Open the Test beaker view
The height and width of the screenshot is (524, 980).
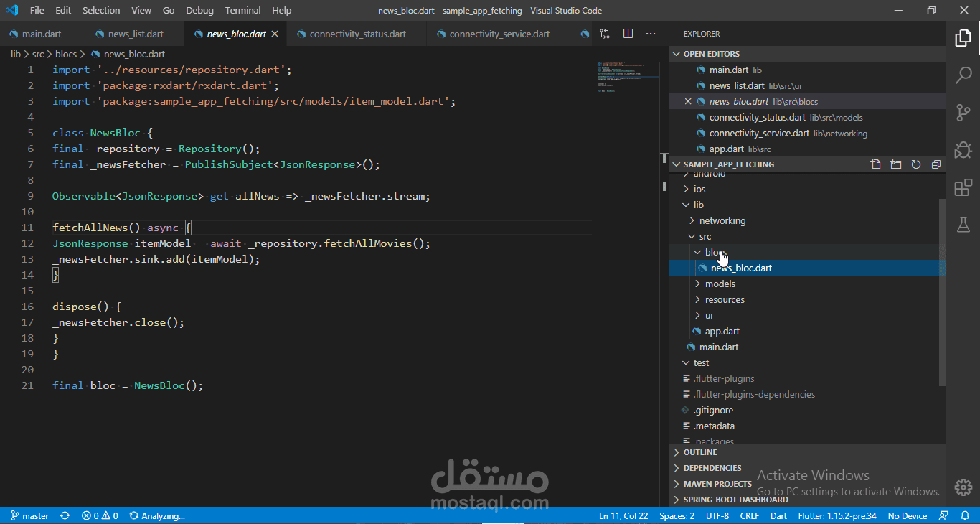coord(963,225)
